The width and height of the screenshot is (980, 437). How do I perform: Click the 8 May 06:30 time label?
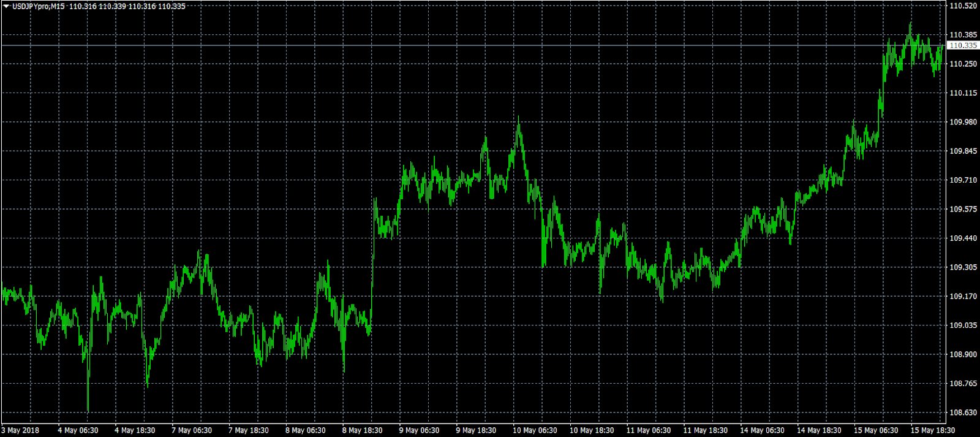point(306,430)
